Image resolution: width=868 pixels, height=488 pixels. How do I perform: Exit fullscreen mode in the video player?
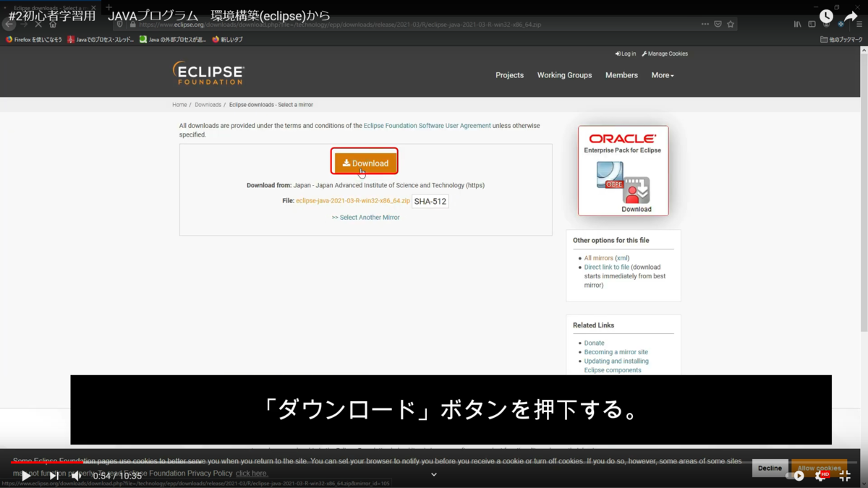[x=845, y=476]
